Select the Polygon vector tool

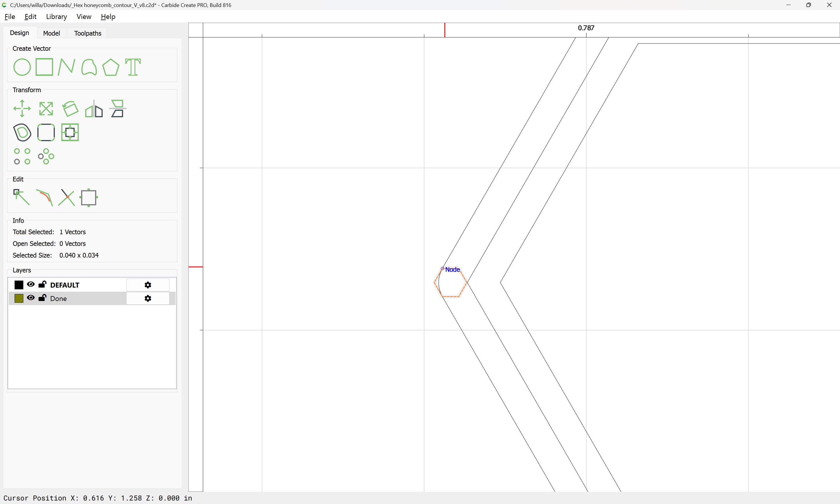[111, 67]
